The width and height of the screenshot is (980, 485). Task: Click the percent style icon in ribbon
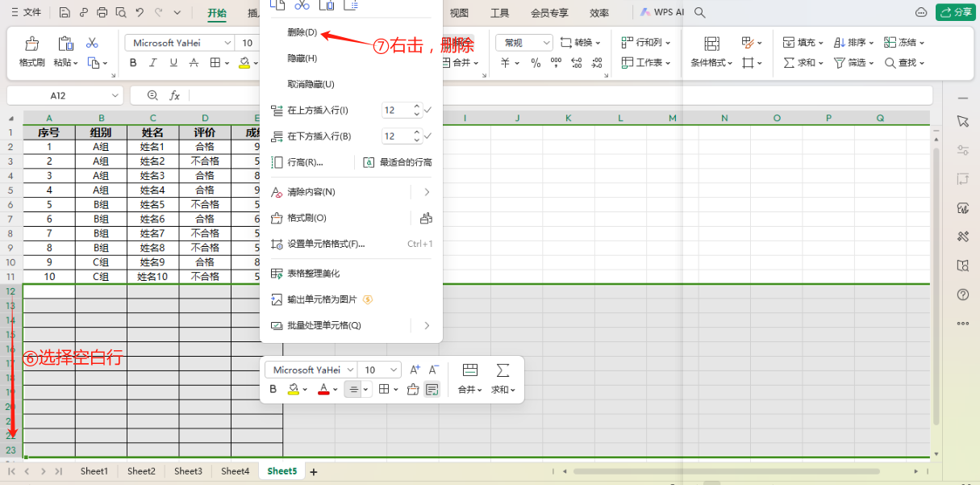(535, 63)
